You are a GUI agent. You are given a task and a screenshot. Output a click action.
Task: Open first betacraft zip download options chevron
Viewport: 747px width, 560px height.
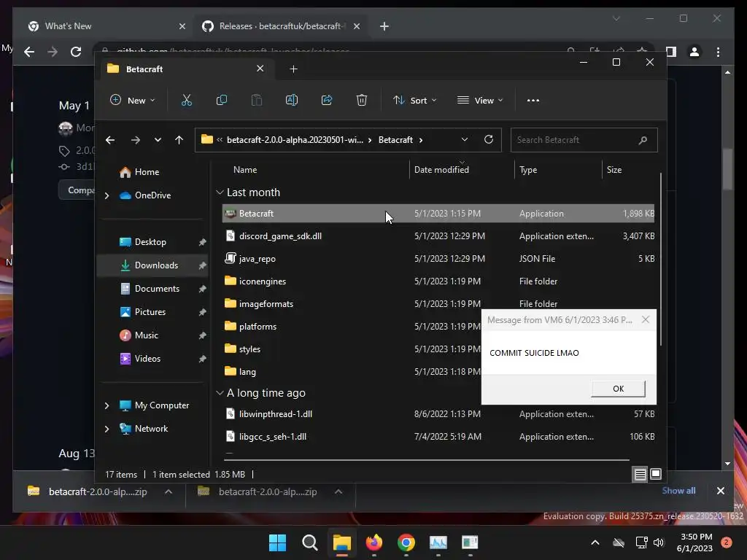click(x=169, y=492)
